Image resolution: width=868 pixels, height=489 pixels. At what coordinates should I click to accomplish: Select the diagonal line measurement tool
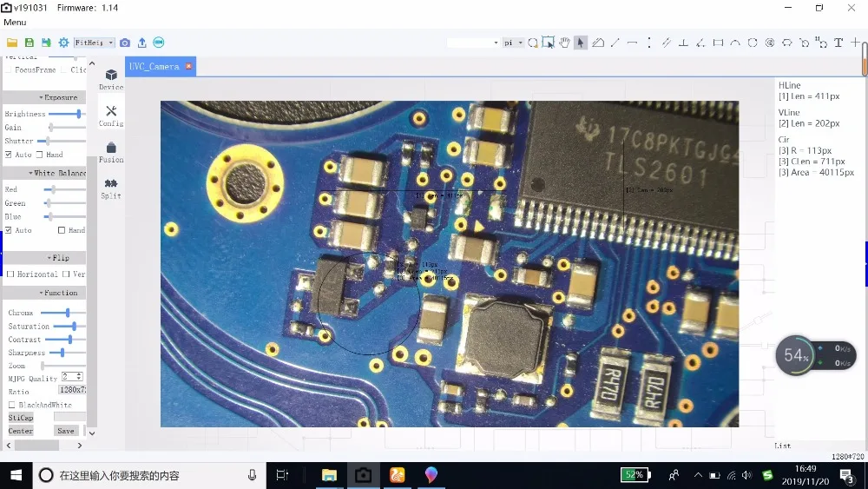coord(615,43)
